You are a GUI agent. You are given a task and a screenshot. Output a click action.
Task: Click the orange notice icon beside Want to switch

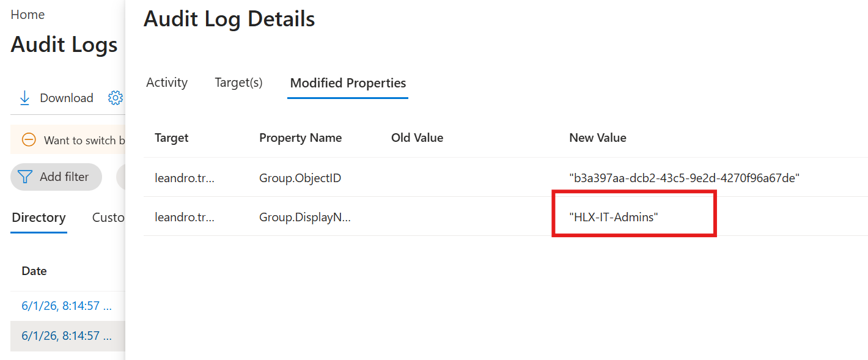(29, 140)
